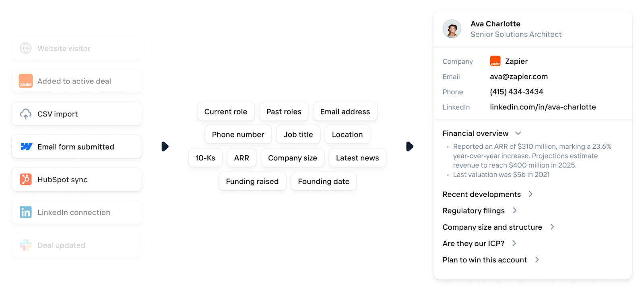Viewport: 644px width, 293px height.
Task: Select the Current role tag
Action: pyautogui.click(x=226, y=112)
